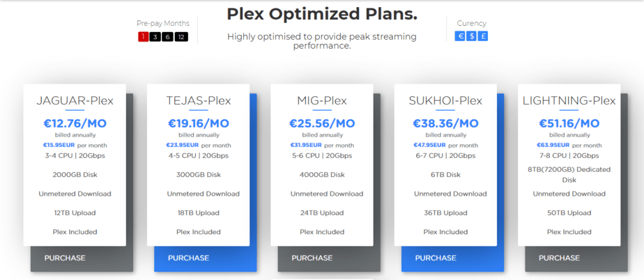The image size is (644, 280).
Task: Select 1 month pre-pay option
Action: 143,37
